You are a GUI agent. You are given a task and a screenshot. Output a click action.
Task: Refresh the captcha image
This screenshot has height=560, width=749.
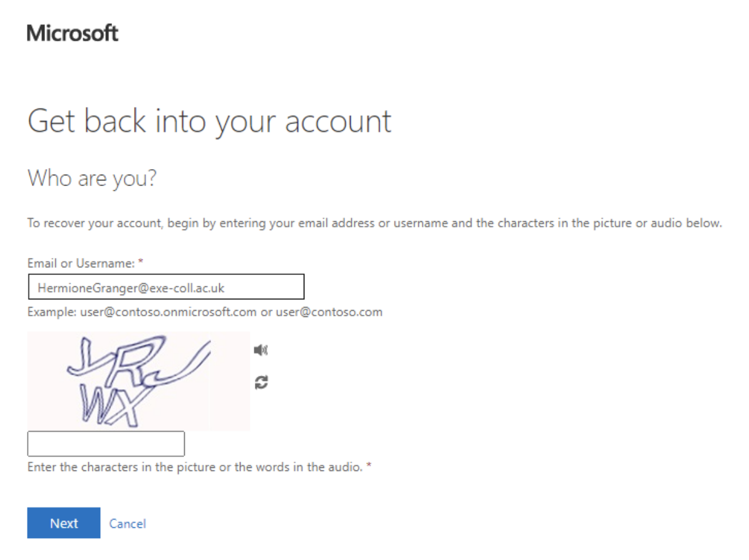[x=261, y=382]
